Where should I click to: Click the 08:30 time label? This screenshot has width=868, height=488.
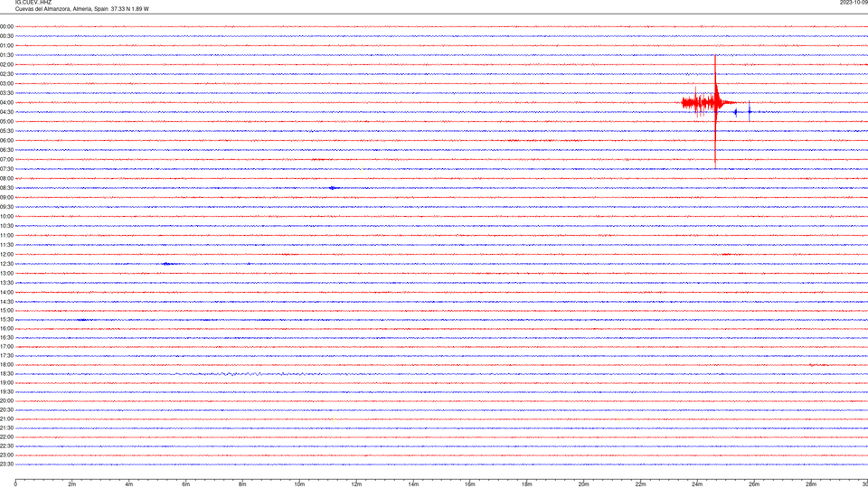[x=6, y=188]
